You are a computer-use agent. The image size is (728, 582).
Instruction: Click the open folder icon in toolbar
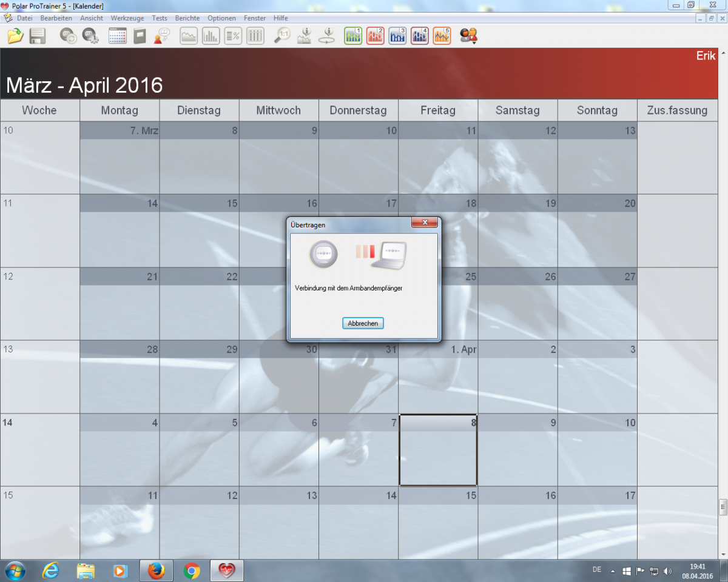point(15,36)
